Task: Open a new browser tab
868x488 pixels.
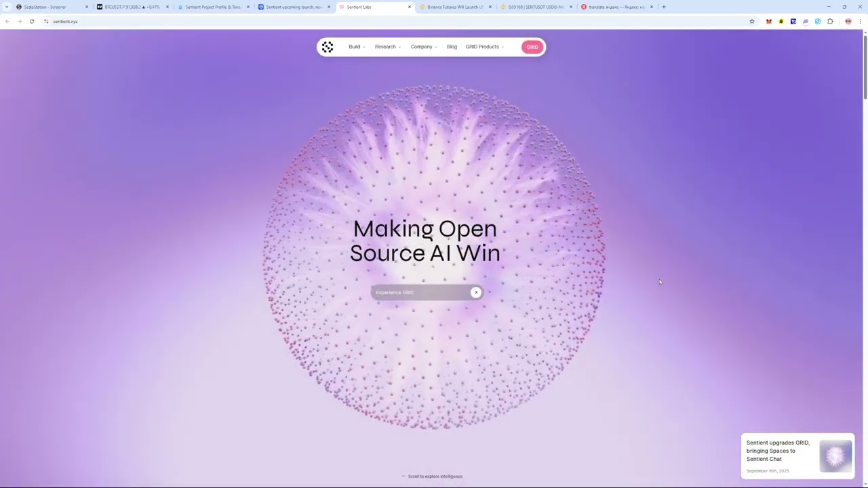Action: click(x=664, y=7)
